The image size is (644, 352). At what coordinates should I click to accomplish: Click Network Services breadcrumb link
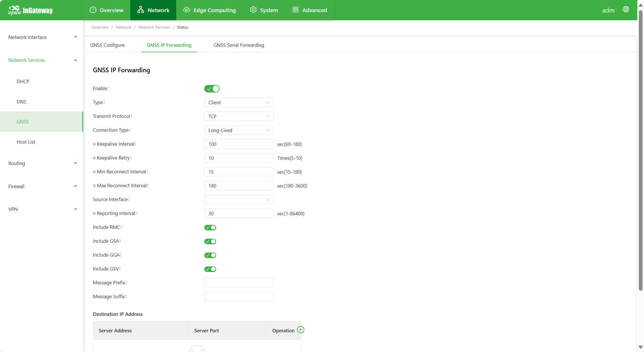click(154, 27)
